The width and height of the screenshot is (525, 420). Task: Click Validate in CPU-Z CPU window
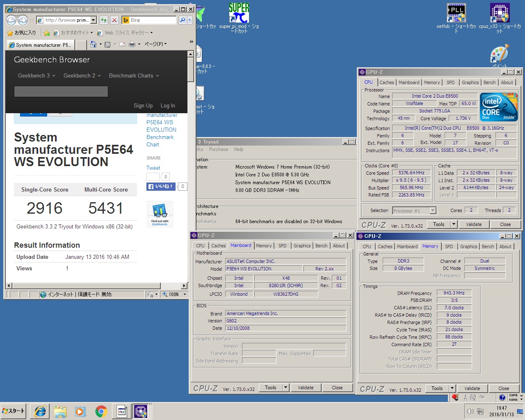click(474, 224)
